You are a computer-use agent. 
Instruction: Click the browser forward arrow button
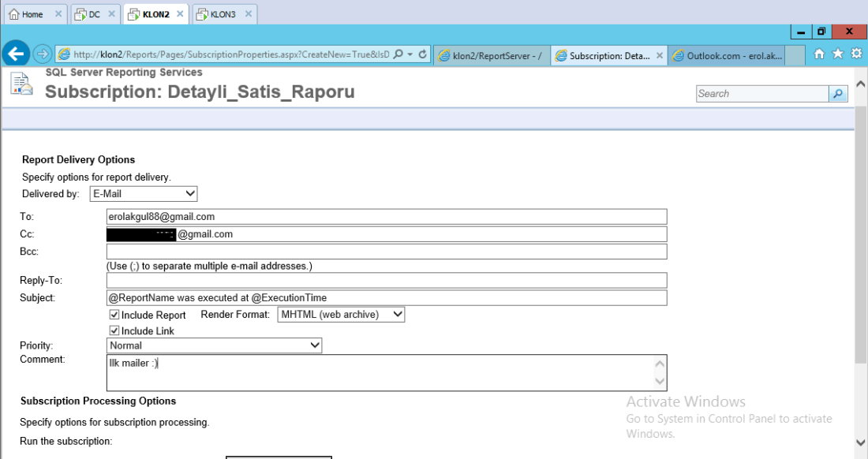(x=43, y=54)
